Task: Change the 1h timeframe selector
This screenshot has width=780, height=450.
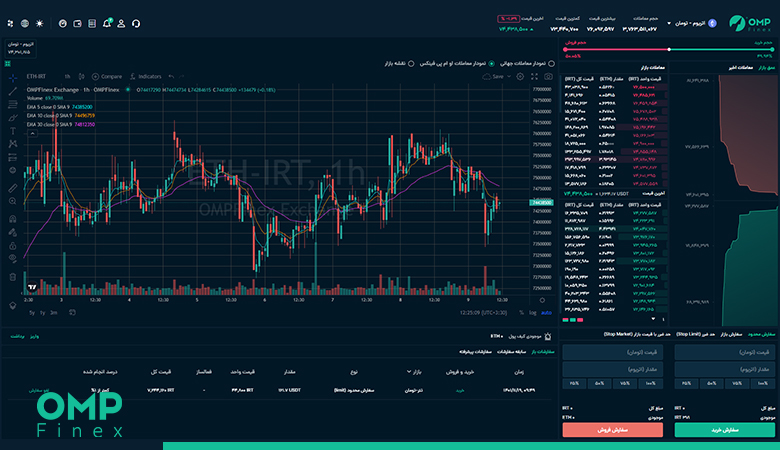Action: click(x=67, y=77)
